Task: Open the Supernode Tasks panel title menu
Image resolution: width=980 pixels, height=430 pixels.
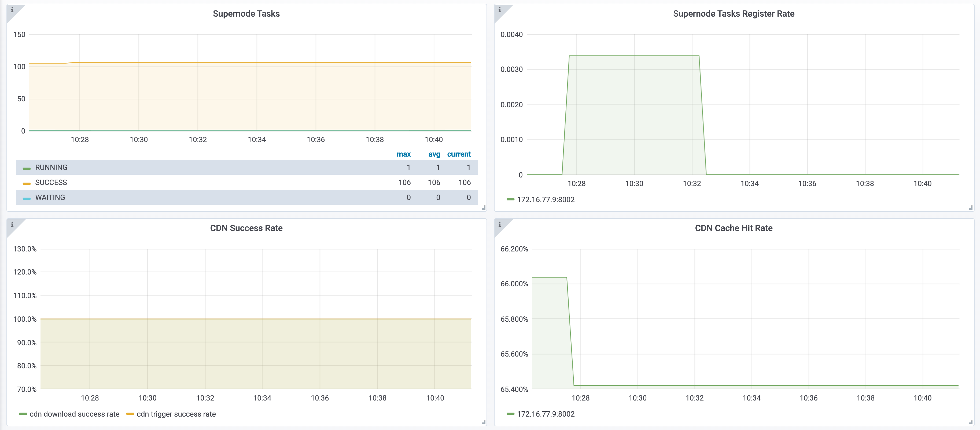Action: tap(246, 14)
